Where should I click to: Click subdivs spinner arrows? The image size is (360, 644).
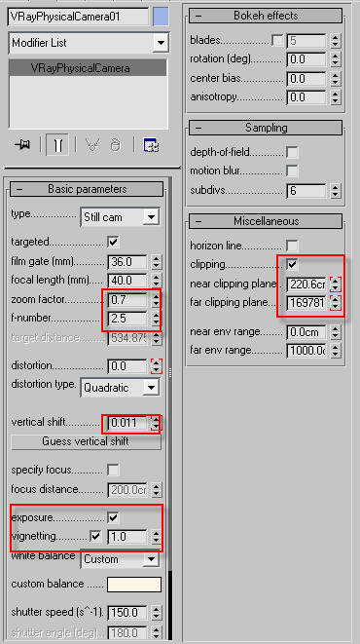pos(336,191)
